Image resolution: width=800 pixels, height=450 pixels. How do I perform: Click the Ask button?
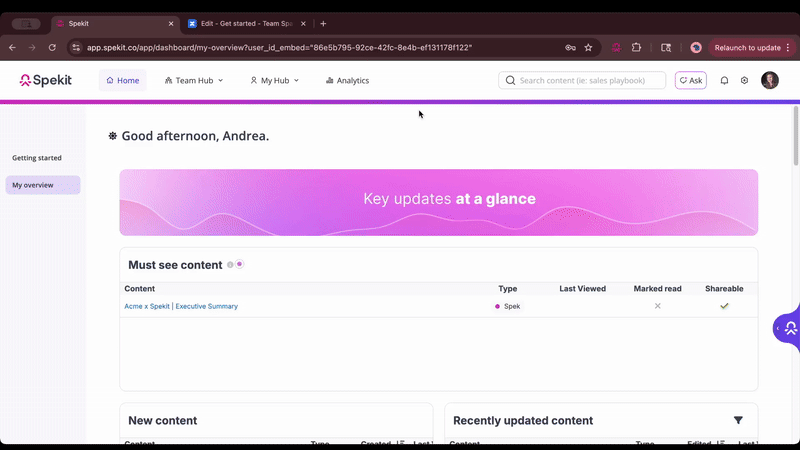tap(690, 80)
